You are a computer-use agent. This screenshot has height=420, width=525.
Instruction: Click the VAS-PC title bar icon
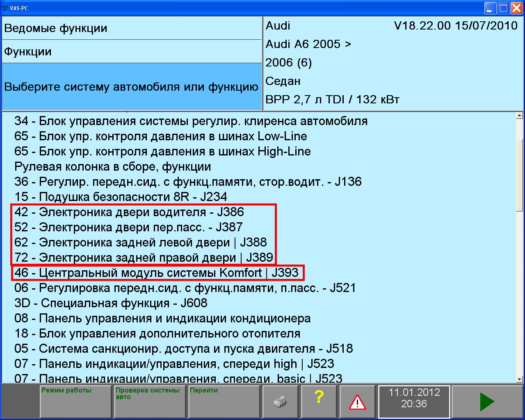[5, 8]
